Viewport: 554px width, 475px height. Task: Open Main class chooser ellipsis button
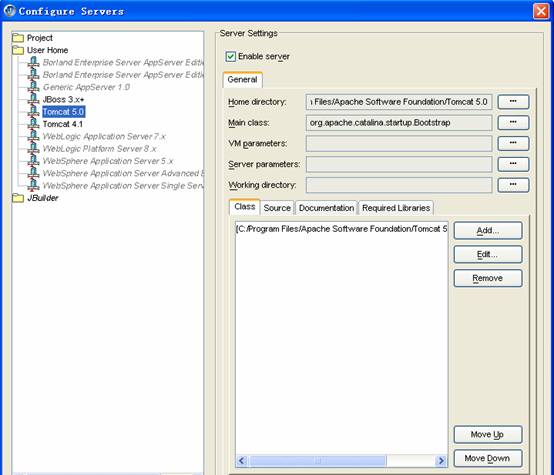coord(513,123)
